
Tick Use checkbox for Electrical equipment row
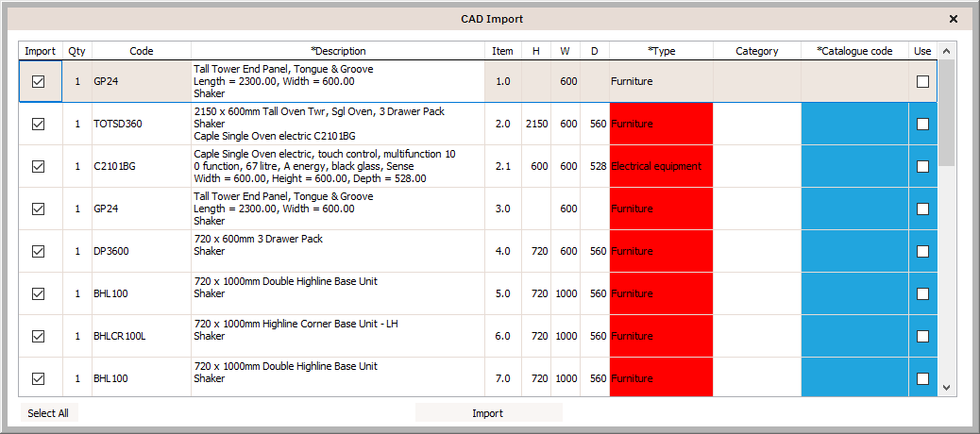[x=922, y=167]
